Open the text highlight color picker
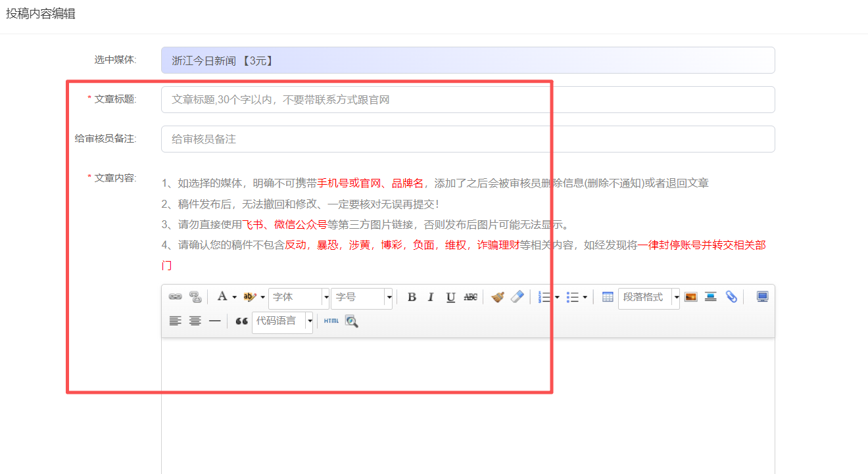The width and height of the screenshot is (868, 474). (x=262, y=298)
